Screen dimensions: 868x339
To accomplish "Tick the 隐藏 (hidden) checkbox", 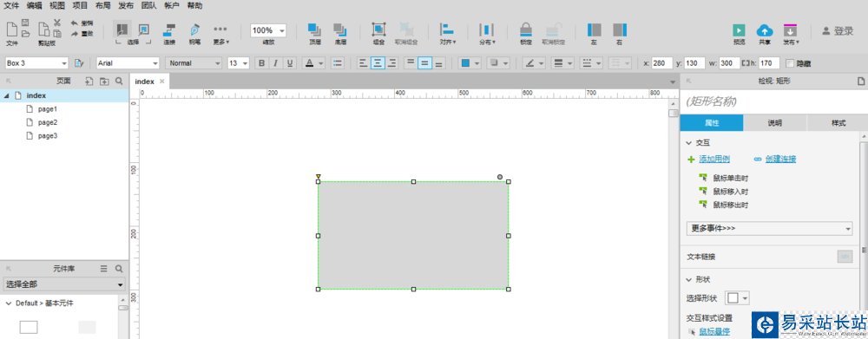I will (x=790, y=63).
